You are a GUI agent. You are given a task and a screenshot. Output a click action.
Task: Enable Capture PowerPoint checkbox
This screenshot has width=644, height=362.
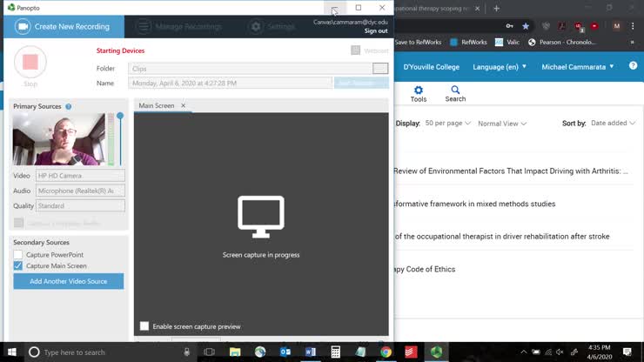coord(18,255)
